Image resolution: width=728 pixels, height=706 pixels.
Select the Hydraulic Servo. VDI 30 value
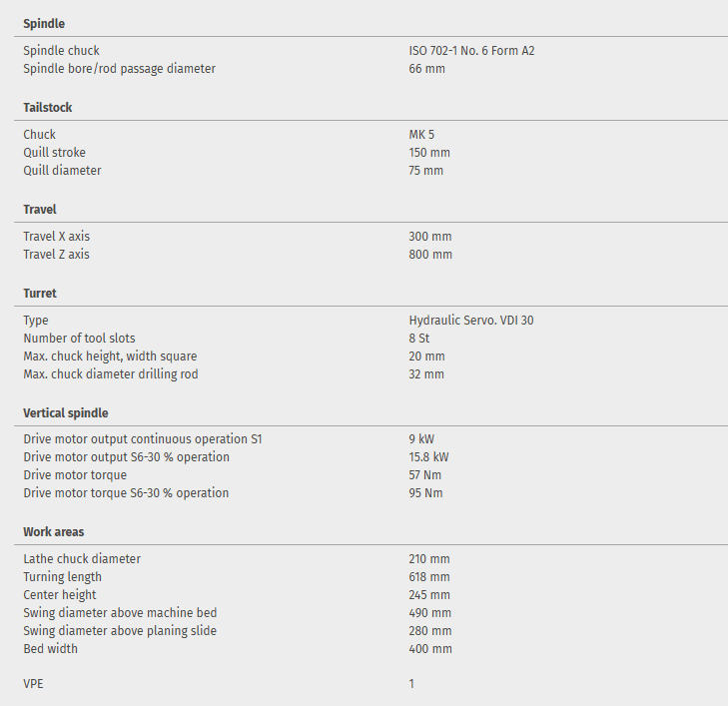tap(477, 321)
